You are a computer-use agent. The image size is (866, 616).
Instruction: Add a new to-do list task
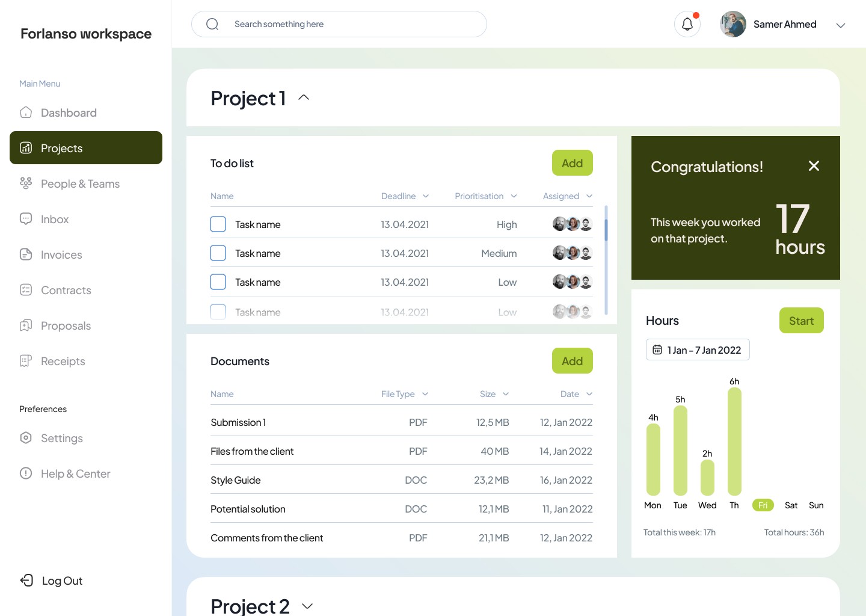(573, 163)
